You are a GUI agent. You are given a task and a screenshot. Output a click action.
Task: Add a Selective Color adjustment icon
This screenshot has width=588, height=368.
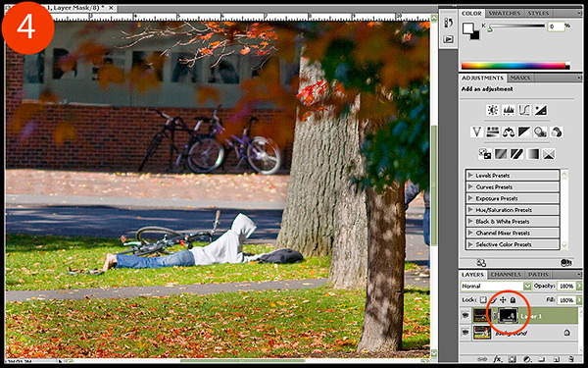click(x=549, y=154)
